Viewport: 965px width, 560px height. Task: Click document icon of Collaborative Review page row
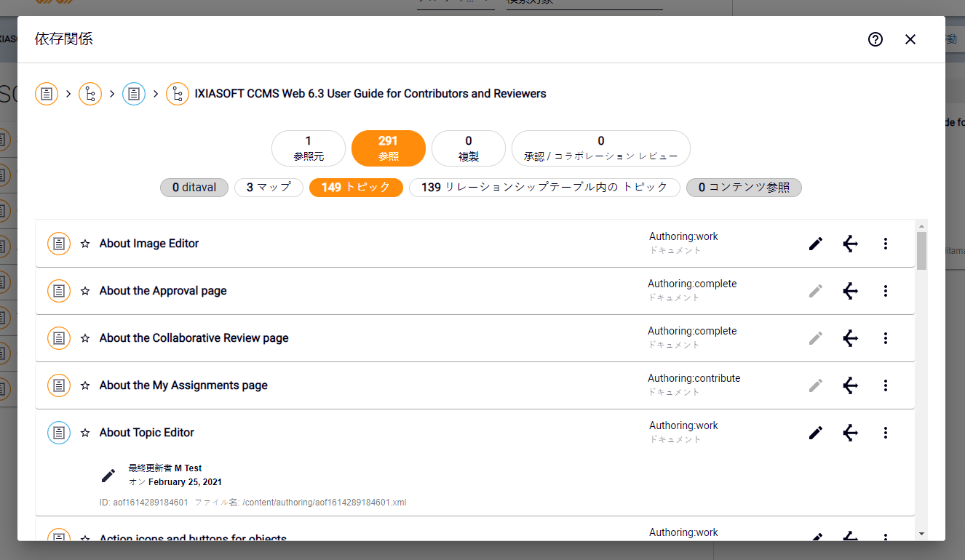(59, 338)
